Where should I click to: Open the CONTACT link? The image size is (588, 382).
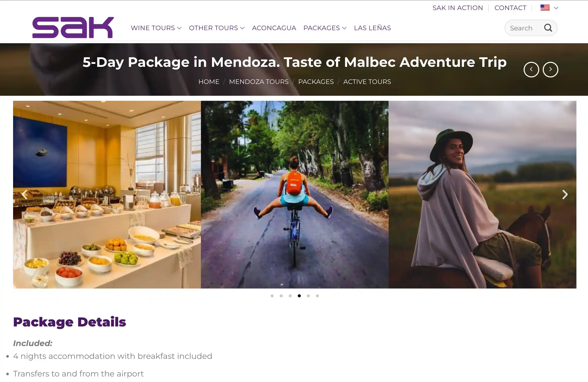click(x=510, y=8)
